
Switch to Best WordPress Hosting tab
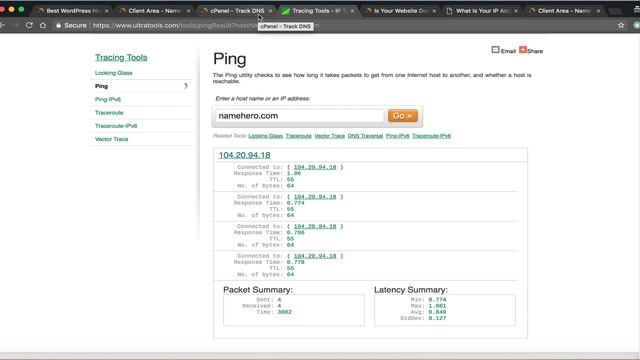[x=73, y=11]
